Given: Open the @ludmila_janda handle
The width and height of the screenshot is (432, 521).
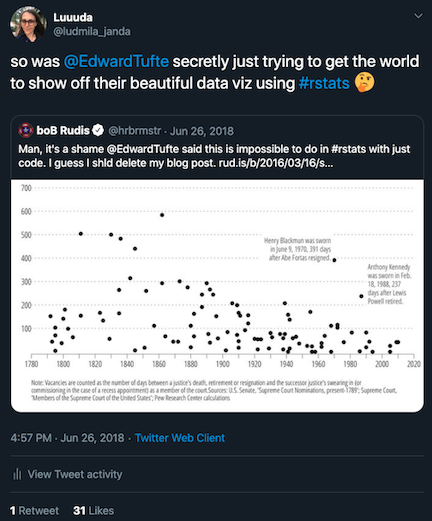Looking at the screenshot, I should [92, 32].
